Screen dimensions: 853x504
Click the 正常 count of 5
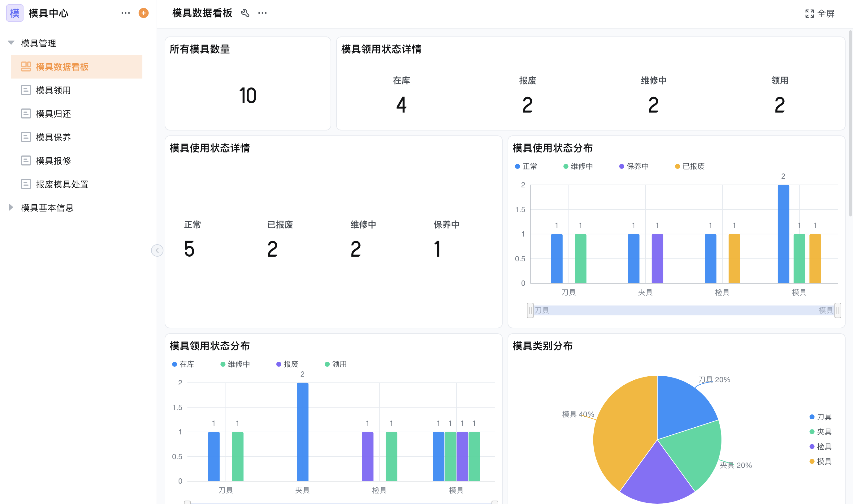189,249
